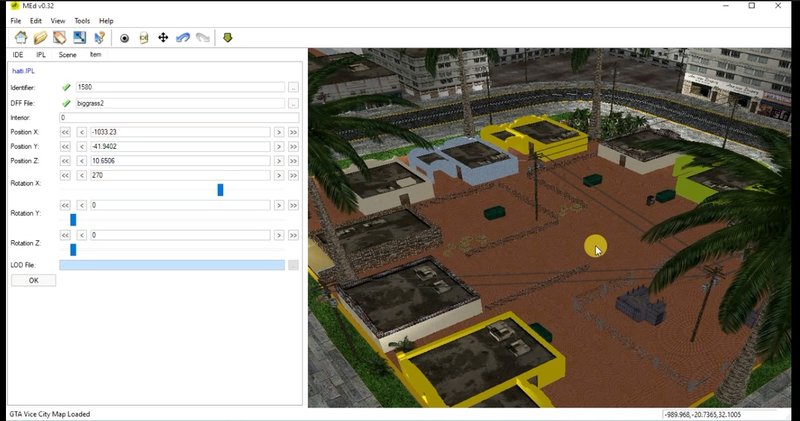Click the Position Z value field
This screenshot has height=421, width=800.
pos(180,161)
